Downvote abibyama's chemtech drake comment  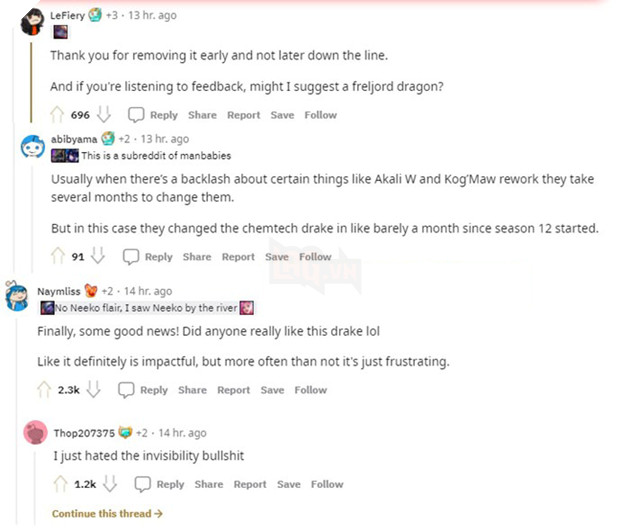click(98, 256)
